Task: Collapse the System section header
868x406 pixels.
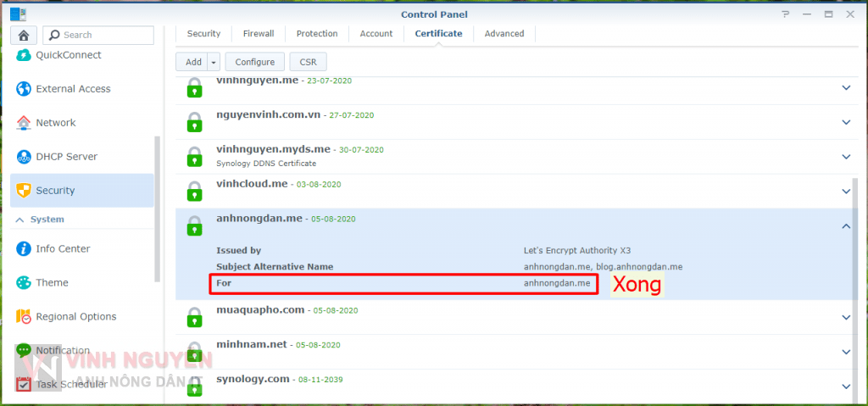Action: pos(17,220)
